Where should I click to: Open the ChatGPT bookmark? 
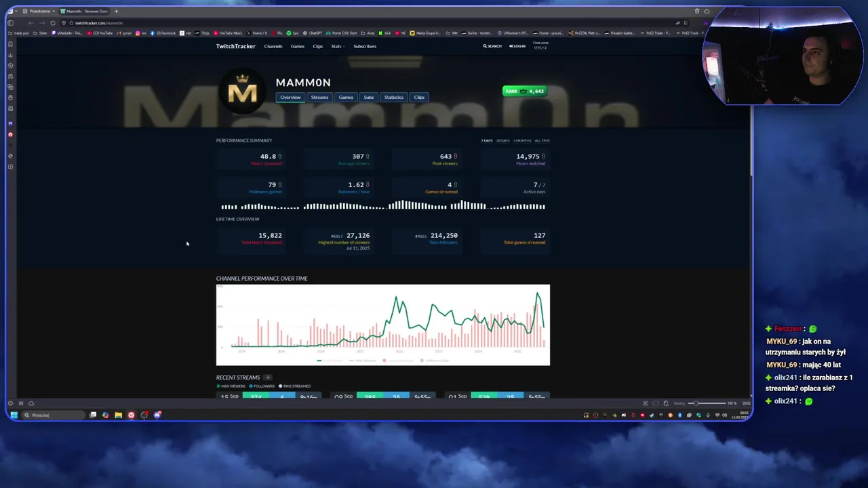pos(313,33)
